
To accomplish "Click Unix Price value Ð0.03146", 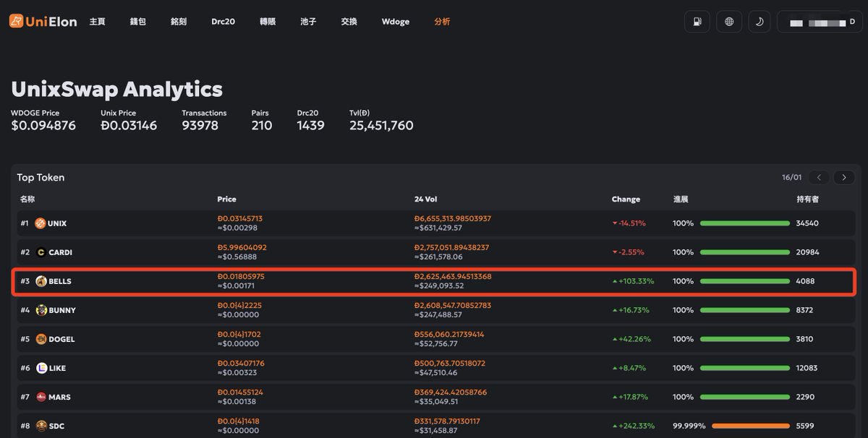I will pyautogui.click(x=129, y=126).
